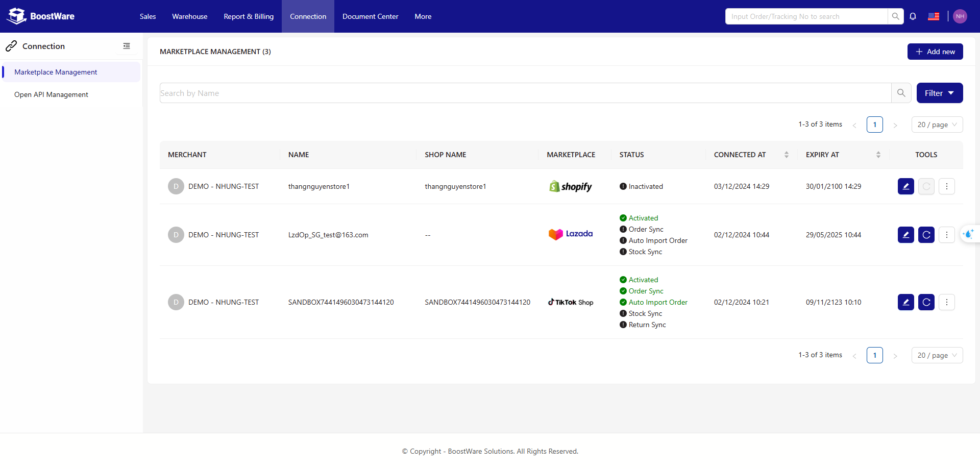Viewport: 980px width, 469px height.
Task: Click name LzdOp_SG_test@163.com
Action: click(x=328, y=235)
